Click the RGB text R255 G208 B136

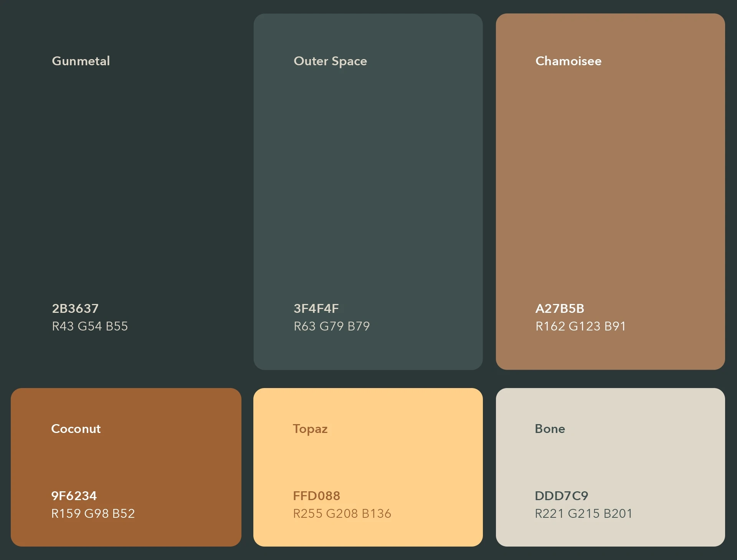(x=342, y=514)
